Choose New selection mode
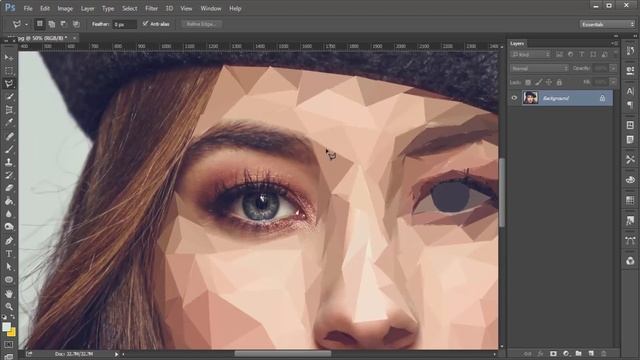The width and height of the screenshot is (640, 360). point(40,24)
